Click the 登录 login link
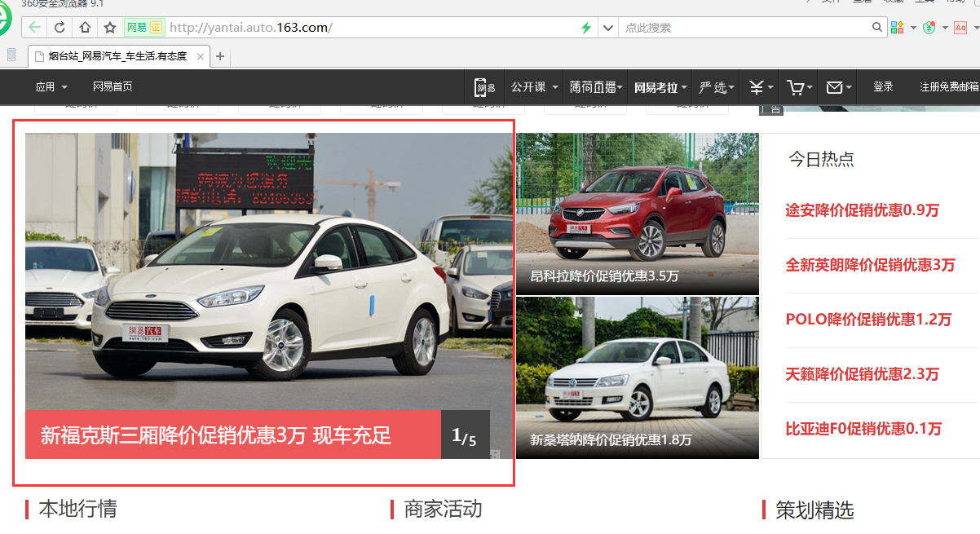 tap(883, 86)
